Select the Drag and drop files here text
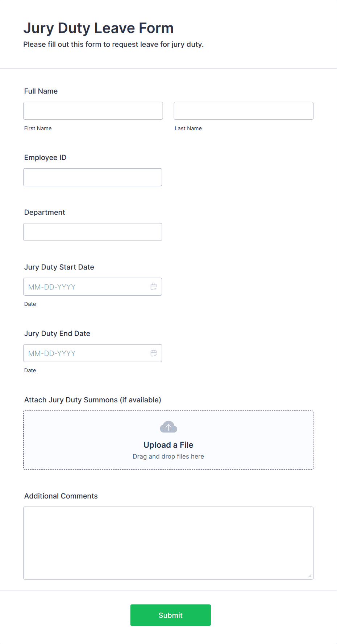The image size is (337, 644). (x=168, y=456)
